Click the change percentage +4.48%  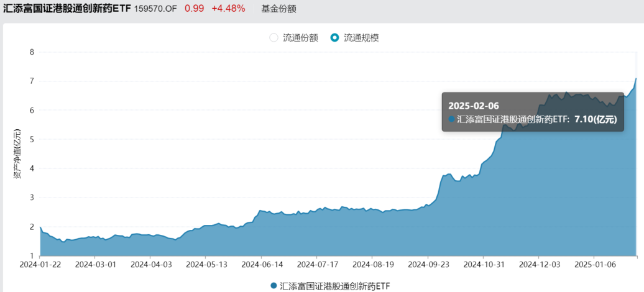click(228, 9)
